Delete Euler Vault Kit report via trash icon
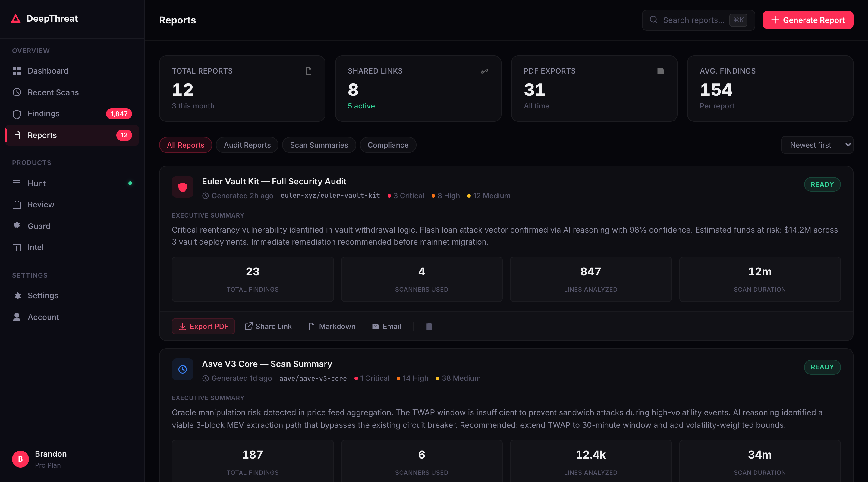This screenshot has width=868, height=482. pyautogui.click(x=429, y=326)
